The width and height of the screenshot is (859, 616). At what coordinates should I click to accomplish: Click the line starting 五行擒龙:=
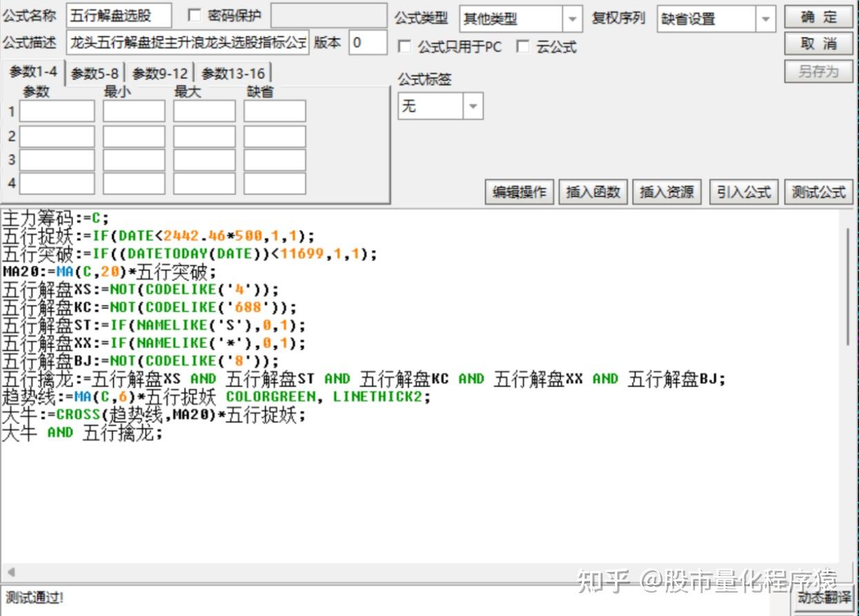click(x=364, y=379)
